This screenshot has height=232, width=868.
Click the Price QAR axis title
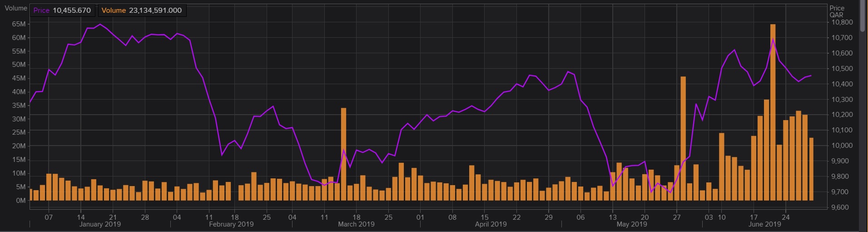pos(837,11)
